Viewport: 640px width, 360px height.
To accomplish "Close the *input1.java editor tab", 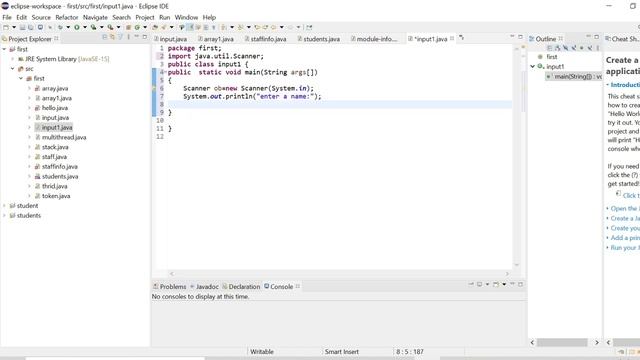I will (452, 38).
